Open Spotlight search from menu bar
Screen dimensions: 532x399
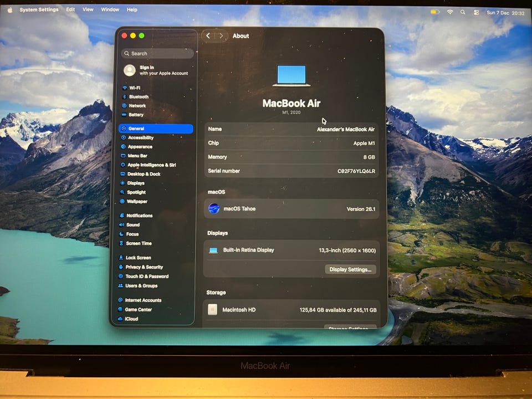pyautogui.click(x=463, y=12)
